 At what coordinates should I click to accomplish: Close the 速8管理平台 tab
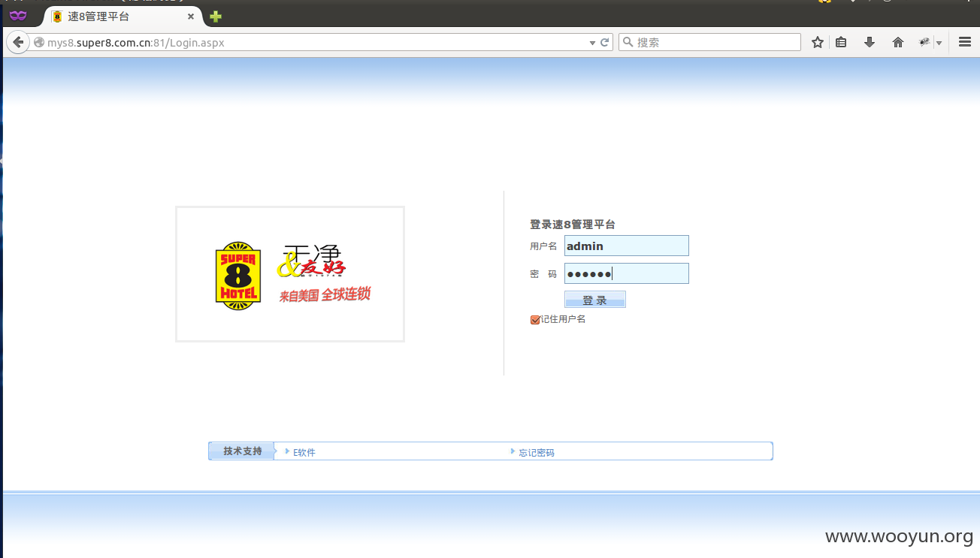191,17
